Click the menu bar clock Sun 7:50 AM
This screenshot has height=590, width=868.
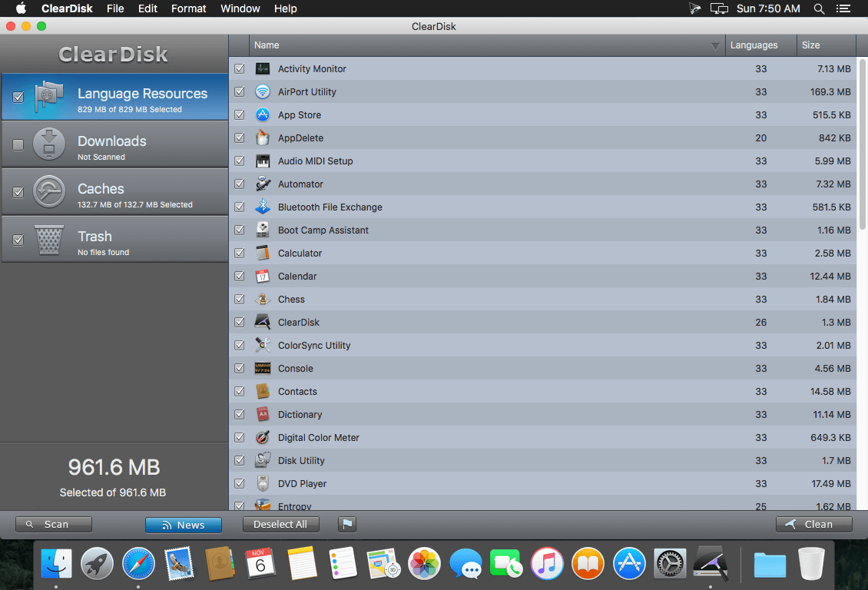click(x=768, y=8)
